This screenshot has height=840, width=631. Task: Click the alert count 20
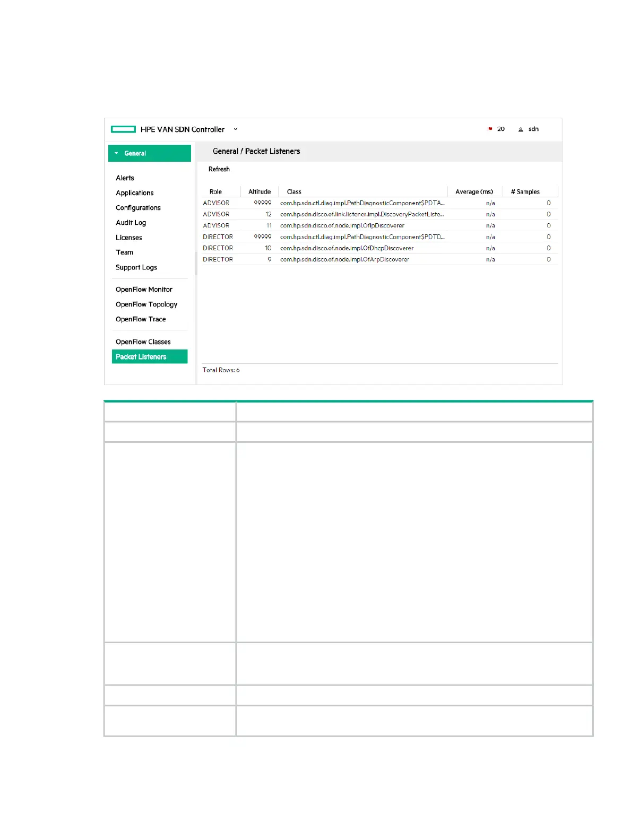pyautogui.click(x=500, y=129)
